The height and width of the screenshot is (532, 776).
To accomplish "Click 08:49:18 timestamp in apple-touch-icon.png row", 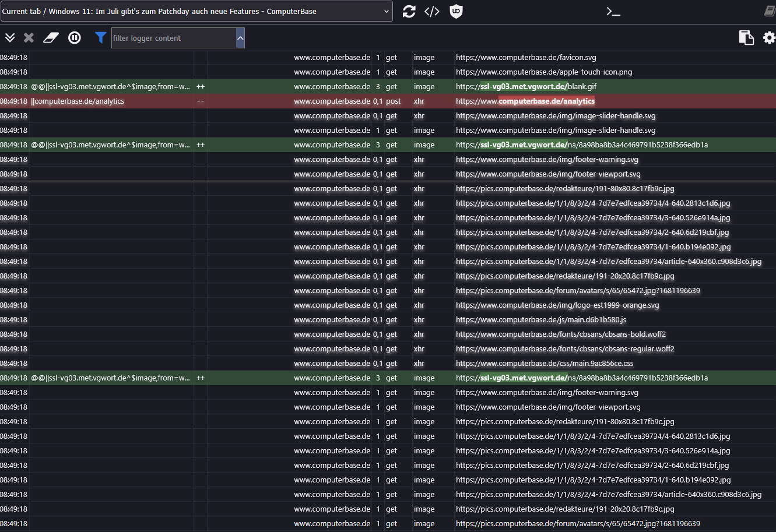I will click(13, 72).
